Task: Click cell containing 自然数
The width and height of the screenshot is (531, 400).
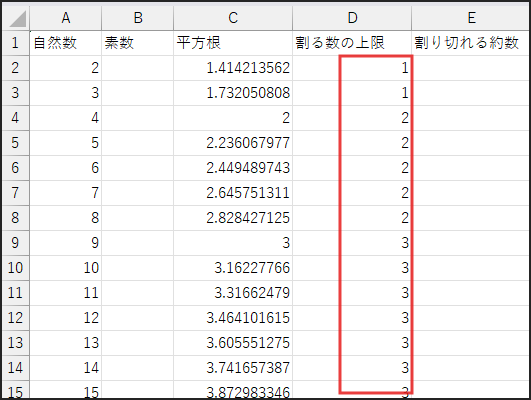Action: (66, 43)
